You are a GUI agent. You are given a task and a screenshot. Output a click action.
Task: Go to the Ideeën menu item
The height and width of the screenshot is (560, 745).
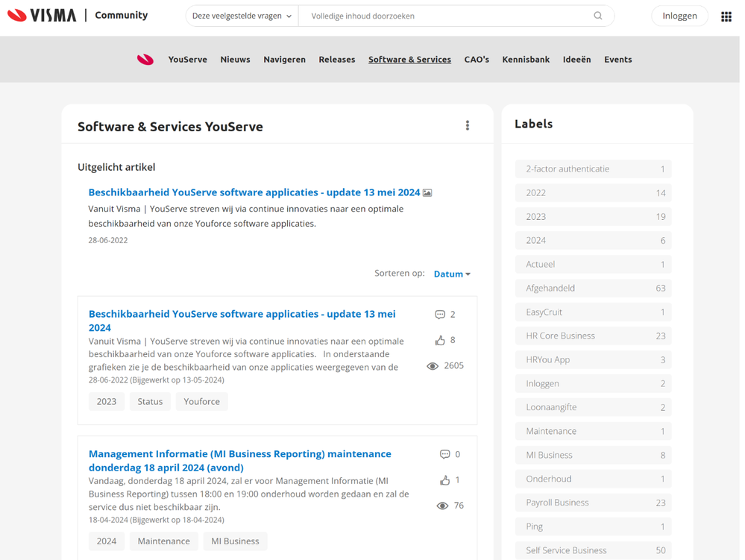(576, 60)
